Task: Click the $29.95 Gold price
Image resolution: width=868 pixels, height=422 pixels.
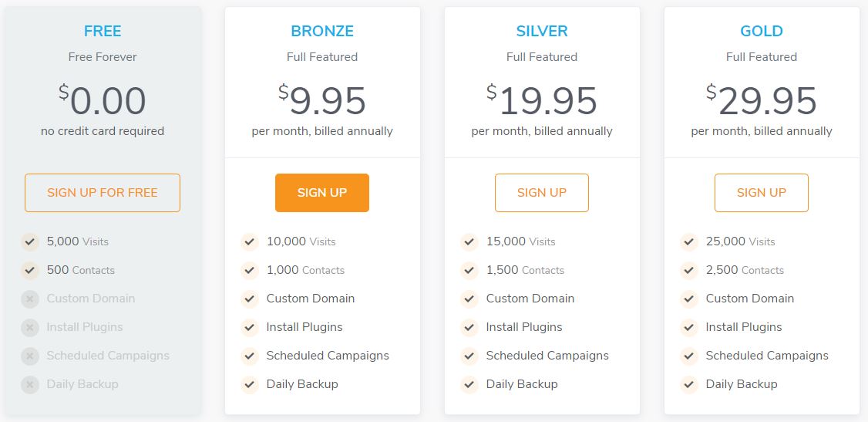Action: point(762,101)
